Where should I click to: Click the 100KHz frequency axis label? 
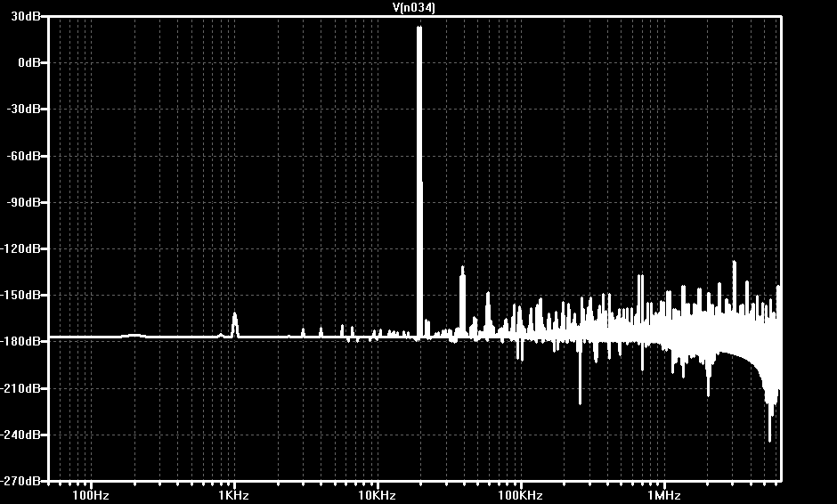click(520, 495)
